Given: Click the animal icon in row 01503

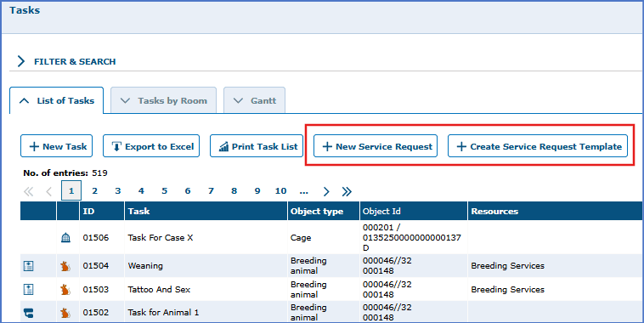Looking at the screenshot, I should click(x=65, y=290).
